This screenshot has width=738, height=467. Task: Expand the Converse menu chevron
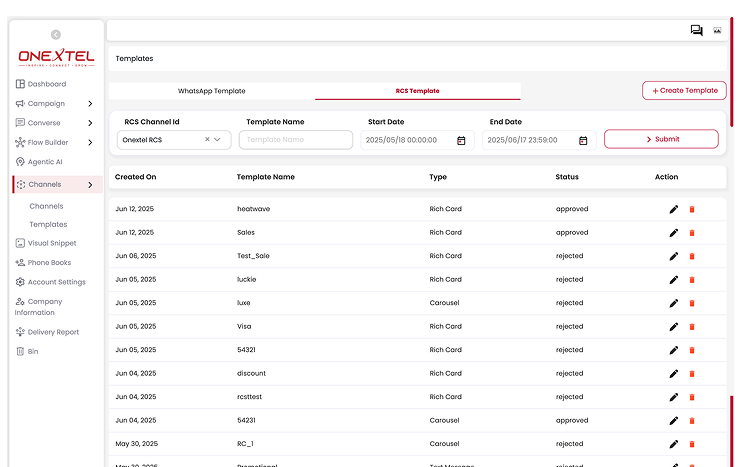click(90, 123)
